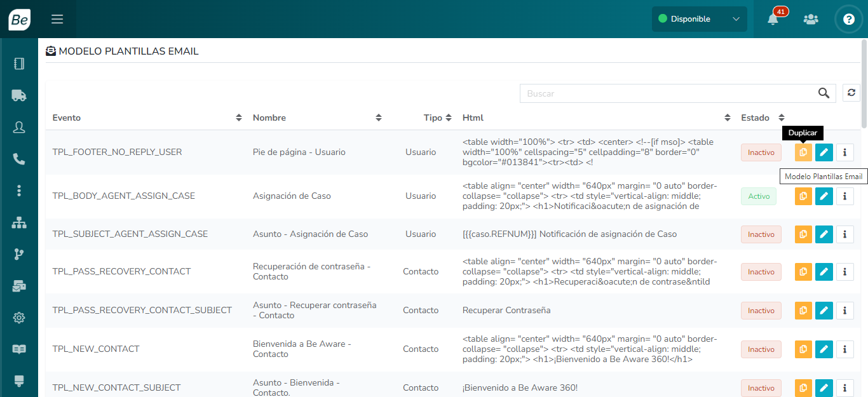Click the refresh button beside search
Image resolution: width=868 pixels, height=397 pixels.
pos(851,93)
